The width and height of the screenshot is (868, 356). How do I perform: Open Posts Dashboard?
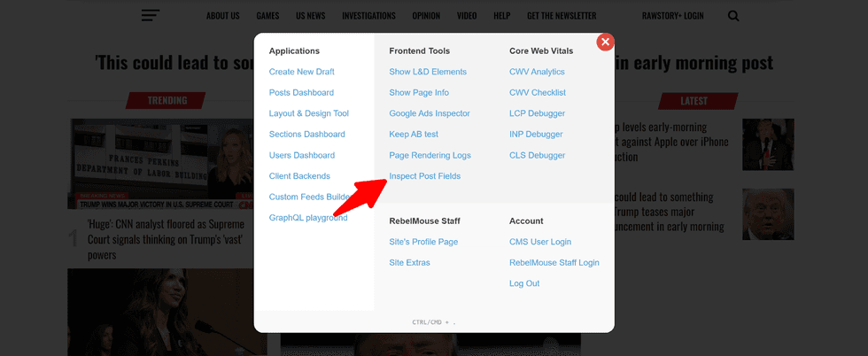tap(301, 92)
